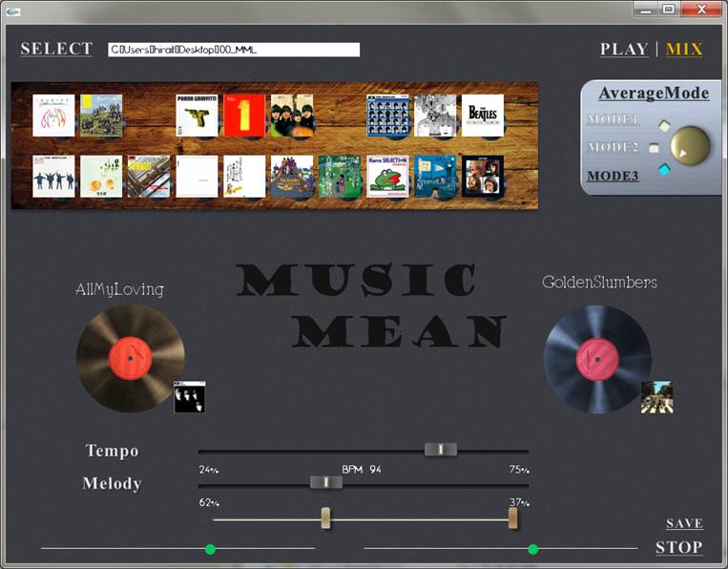Click the GoldenSlumbers song title
Image resolution: width=728 pixels, height=569 pixels.
(599, 282)
